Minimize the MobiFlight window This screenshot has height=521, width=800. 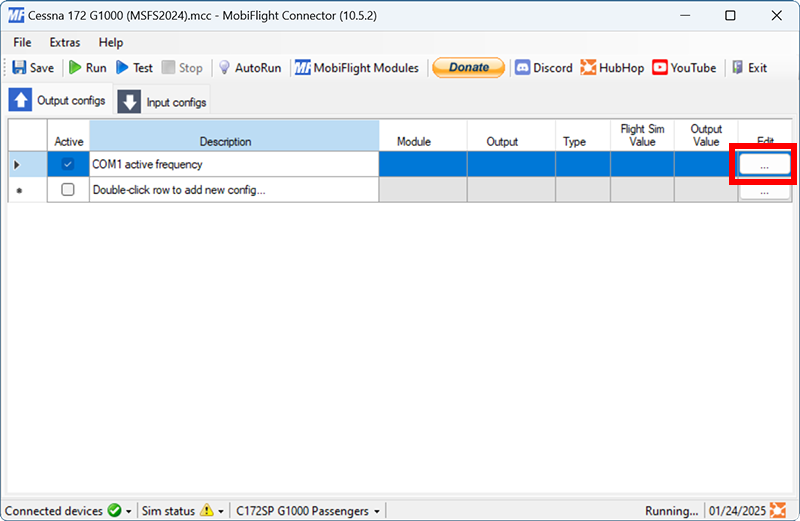click(685, 15)
